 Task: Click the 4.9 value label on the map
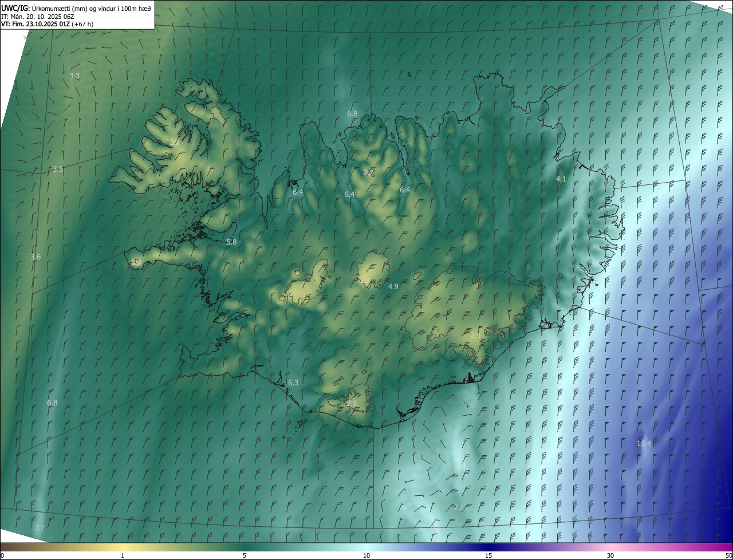coord(393,286)
